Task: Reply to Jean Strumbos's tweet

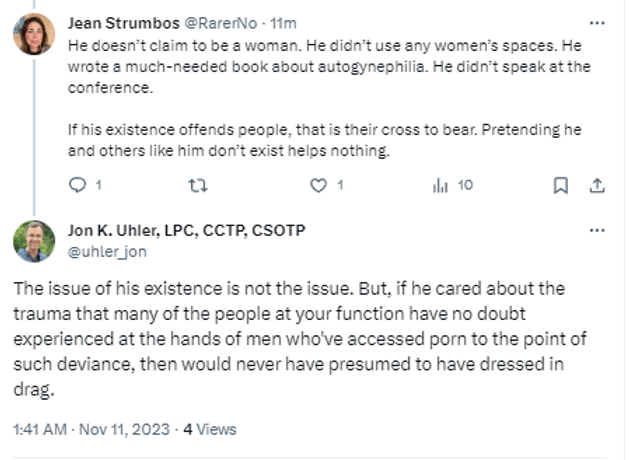Action: 78,185
